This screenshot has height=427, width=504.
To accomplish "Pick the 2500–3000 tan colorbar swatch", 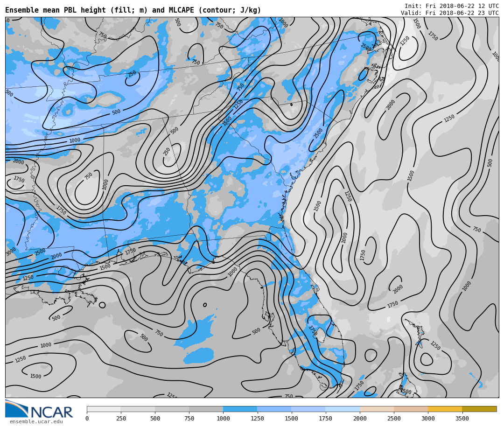I will tap(411, 409).
